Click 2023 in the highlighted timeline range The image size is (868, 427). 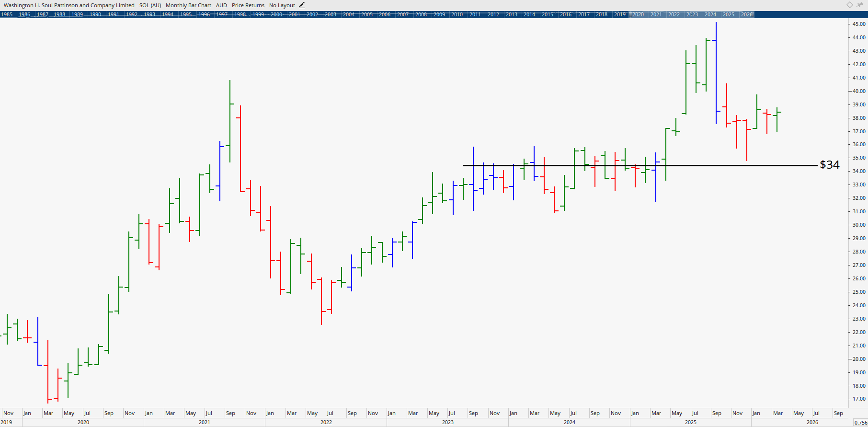[x=692, y=14]
